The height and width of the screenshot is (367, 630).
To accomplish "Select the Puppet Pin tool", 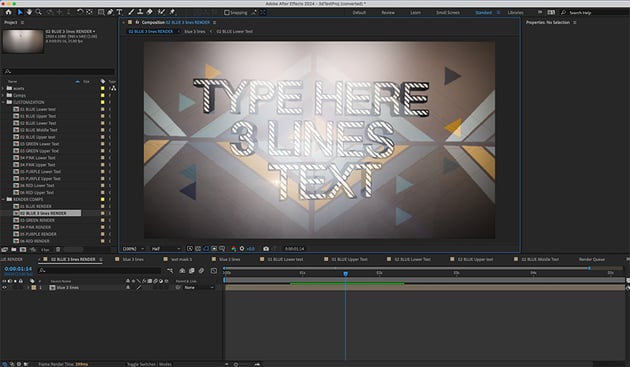I will coord(172,12).
